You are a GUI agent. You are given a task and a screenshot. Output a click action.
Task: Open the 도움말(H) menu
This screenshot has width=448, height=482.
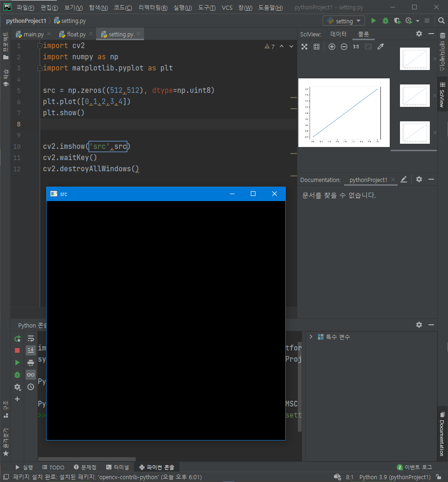pos(270,7)
